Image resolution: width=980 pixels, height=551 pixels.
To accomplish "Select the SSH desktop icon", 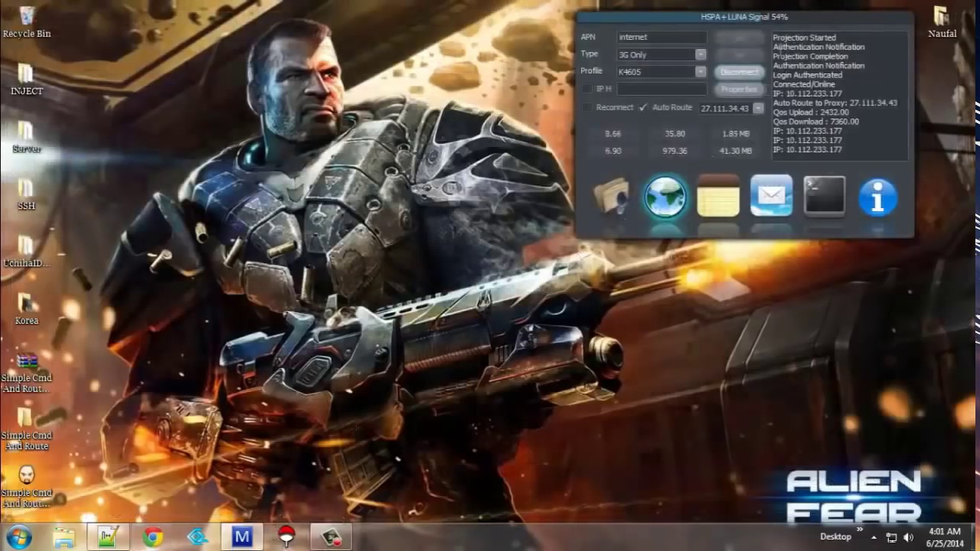I will point(27,194).
